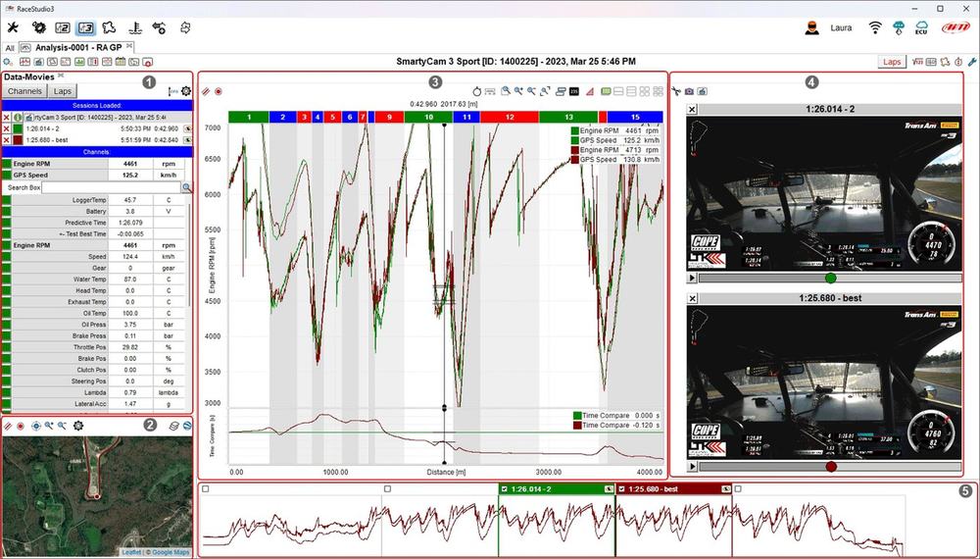Open cloud download icon near Laura
This screenshot has height=559, width=980.
pos(899,27)
